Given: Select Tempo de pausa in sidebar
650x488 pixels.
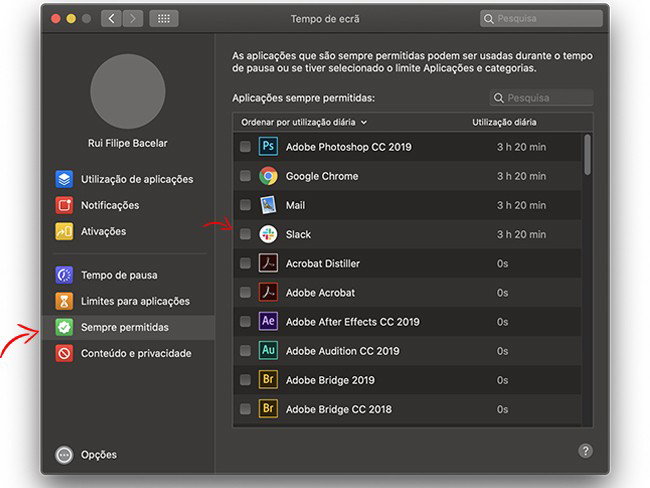Looking at the screenshot, I should (118, 275).
